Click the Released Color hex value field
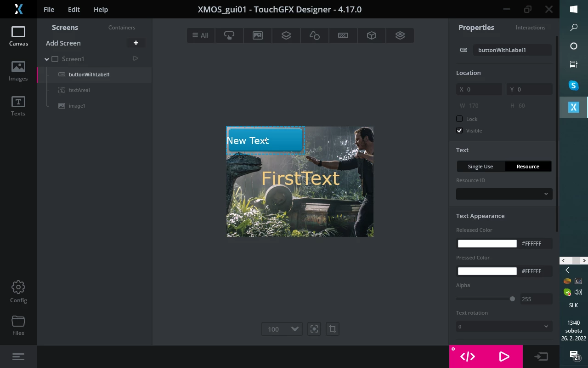588x368 pixels. pos(536,243)
